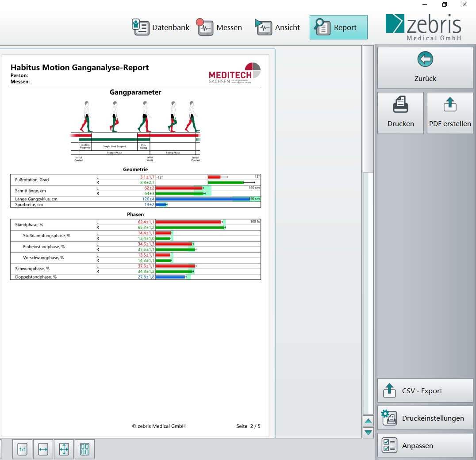Click the Länge Gangzyklus, cm row
Viewport: 476px width, 460px height.
[x=135, y=199]
